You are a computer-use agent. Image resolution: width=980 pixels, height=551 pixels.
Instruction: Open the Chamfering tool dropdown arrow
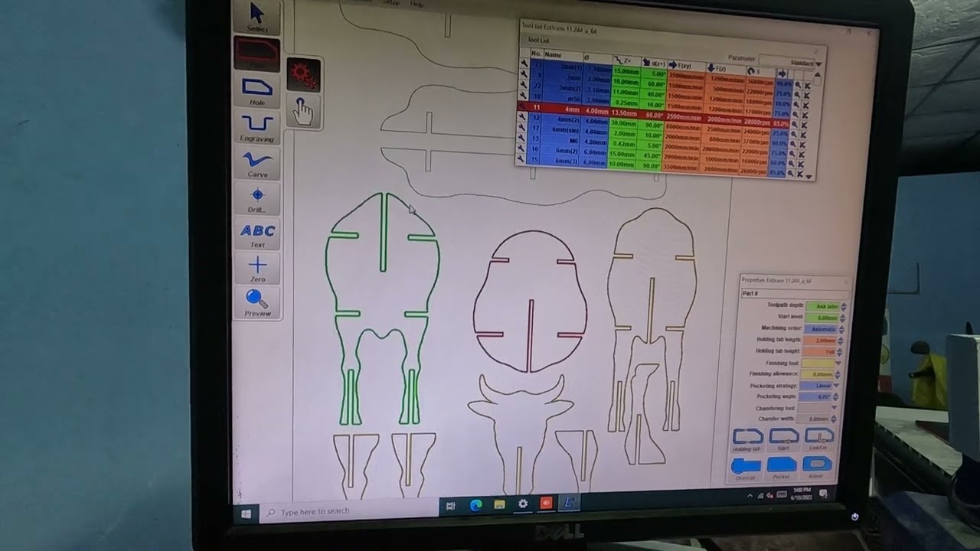pyautogui.click(x=835, y=408)
